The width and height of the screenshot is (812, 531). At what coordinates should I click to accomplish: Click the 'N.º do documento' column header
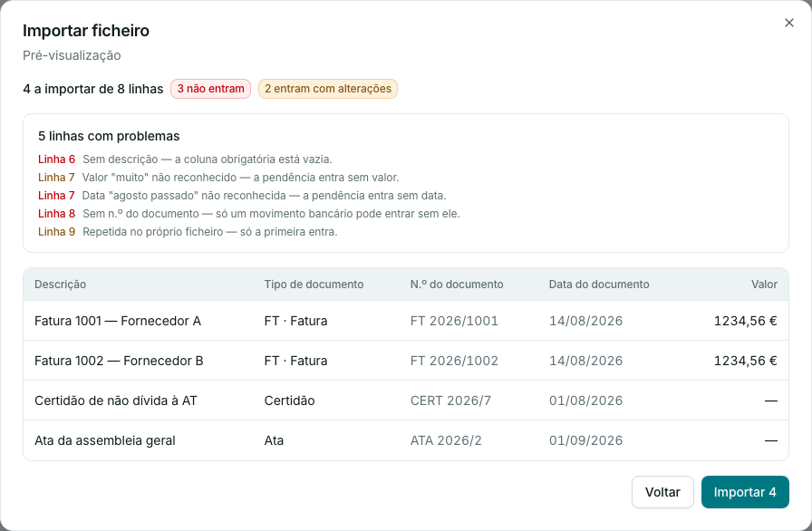457,285
